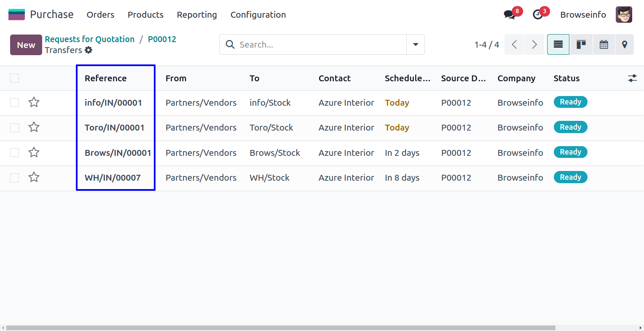Expand the search options dropdown arrow
This screenshot has height=331, width=644.
(416, 45)
